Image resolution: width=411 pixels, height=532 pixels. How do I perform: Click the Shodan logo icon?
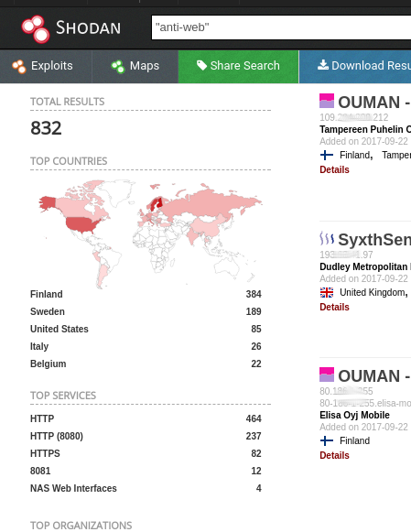tap(36, 28)
